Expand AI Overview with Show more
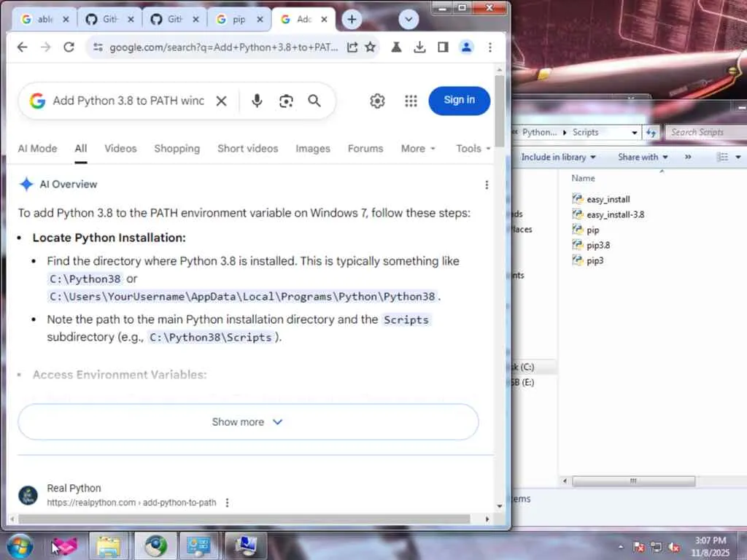Viewport: 747px width, 560px height. click(248, 422)
